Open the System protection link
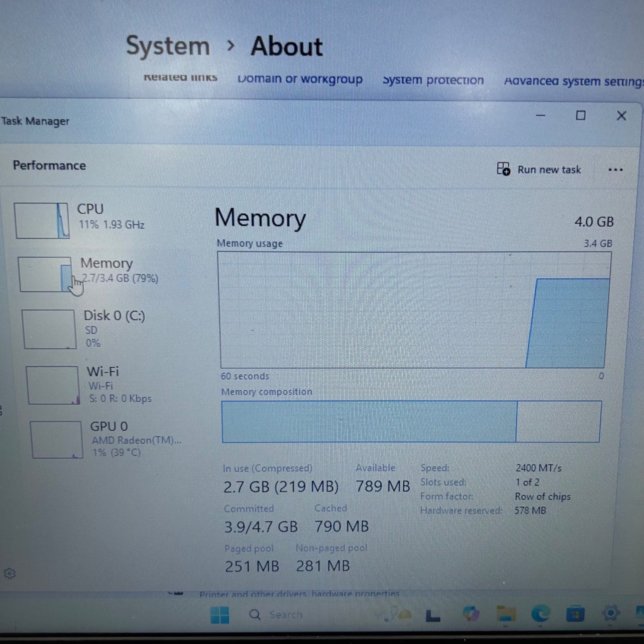Viewport: 644px width, 644px height. pos(433,80)
